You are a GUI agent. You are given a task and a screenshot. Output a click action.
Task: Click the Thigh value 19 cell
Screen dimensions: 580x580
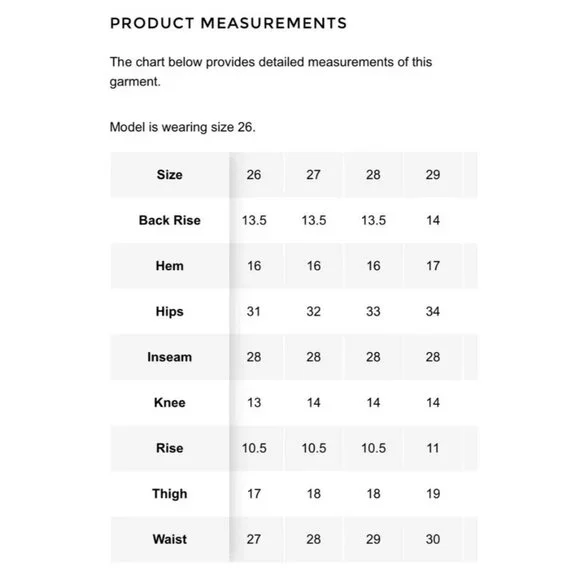tap(433, 494)
